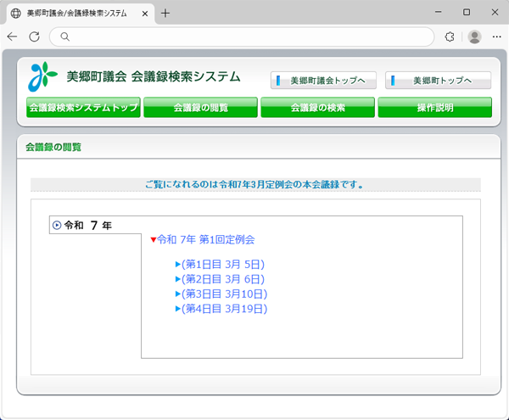
Task: Click the blue arrow beside 第4日目
Action: [x=178, y=308]
